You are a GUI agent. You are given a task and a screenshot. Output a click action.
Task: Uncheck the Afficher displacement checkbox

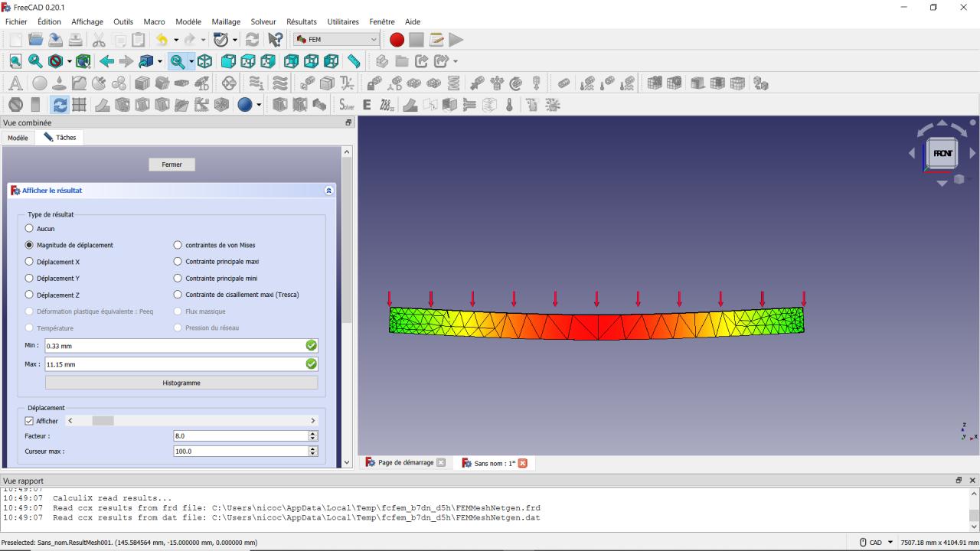point(30,421)
